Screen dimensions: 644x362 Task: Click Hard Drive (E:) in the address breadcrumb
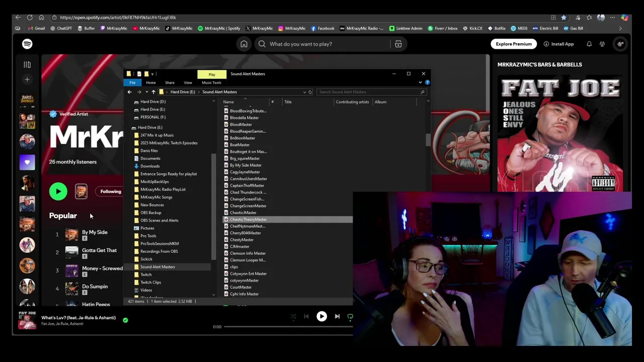click(183, 92)
